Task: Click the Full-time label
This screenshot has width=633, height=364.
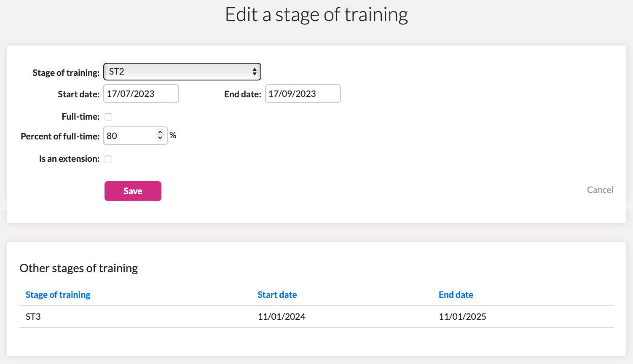Action: point(80,117)
